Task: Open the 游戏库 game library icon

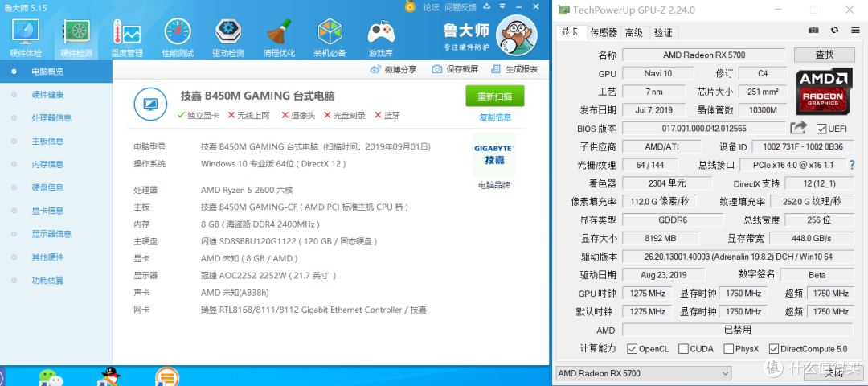Action: point(381,33)
